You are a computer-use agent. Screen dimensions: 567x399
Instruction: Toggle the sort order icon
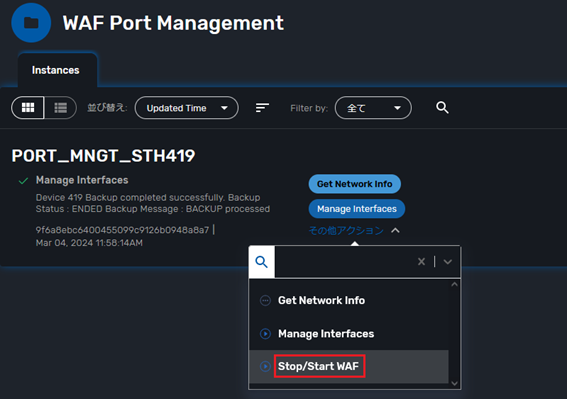pos(262,107)
